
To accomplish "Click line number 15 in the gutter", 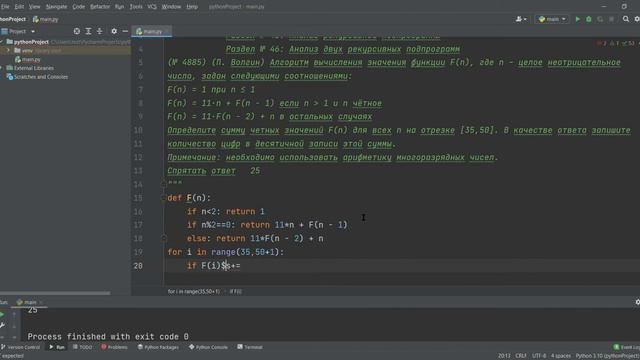I will [138, 198].
